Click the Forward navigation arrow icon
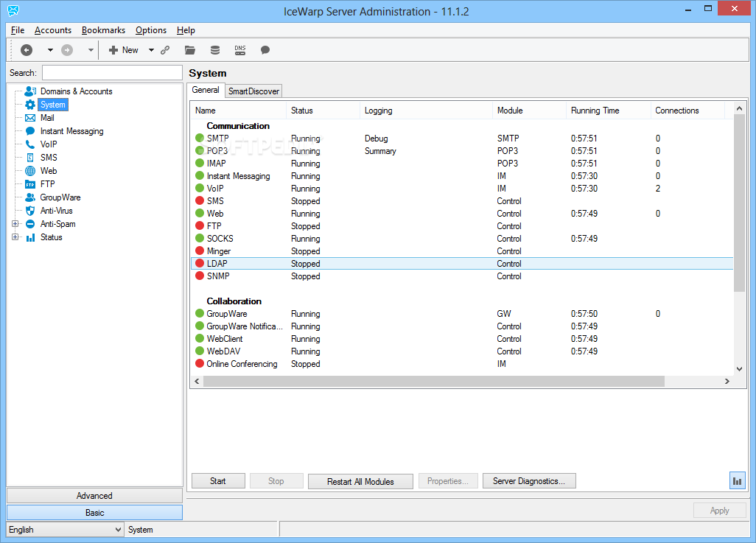 click(67, 50)
